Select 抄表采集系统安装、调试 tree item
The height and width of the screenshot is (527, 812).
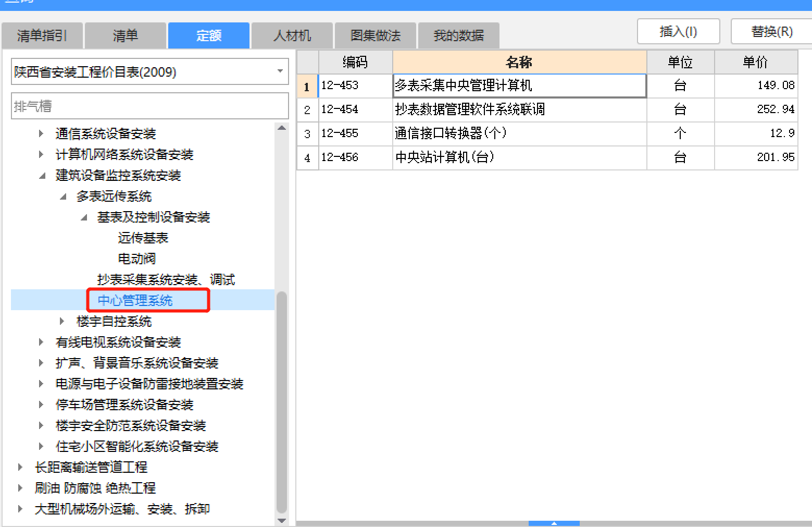click(x=166, y=279)
